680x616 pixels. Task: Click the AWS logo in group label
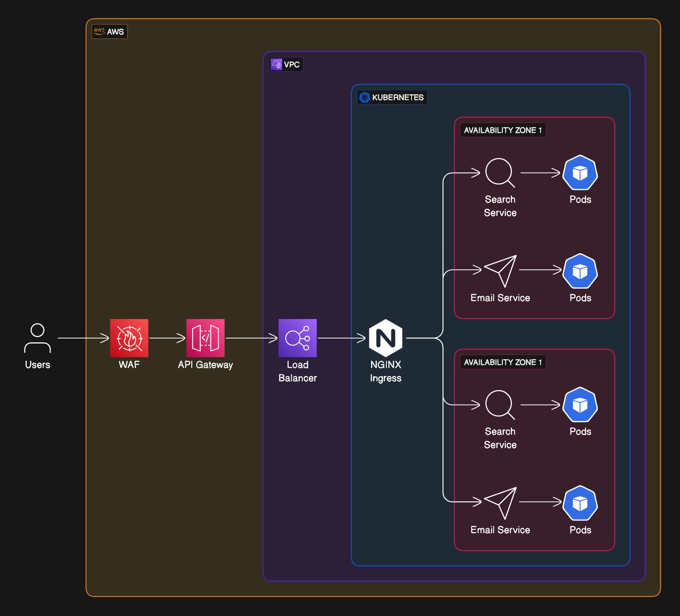tap(99, 31)
